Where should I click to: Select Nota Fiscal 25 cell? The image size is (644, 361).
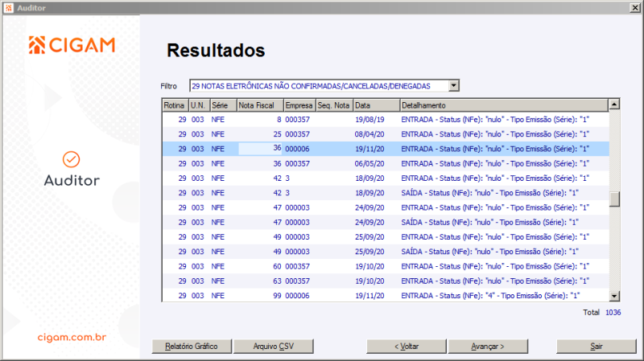pos(260,134)
